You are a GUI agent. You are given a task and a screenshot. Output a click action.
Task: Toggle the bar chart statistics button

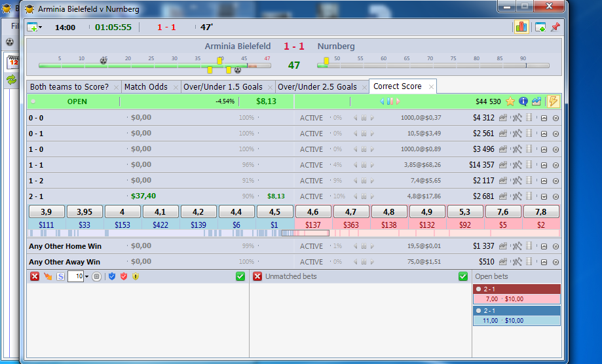[521, 27]
